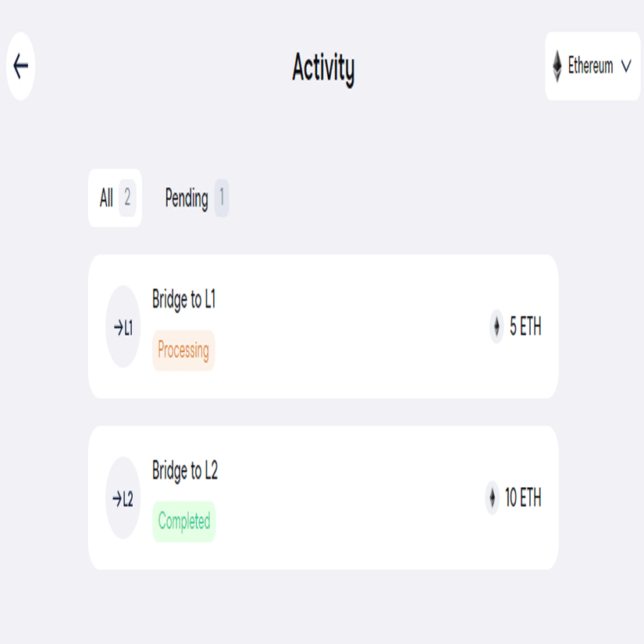Click the arrow L2 bridge direction icon
The height and width of the screenshot is (644, 644).
click(123, 498)
